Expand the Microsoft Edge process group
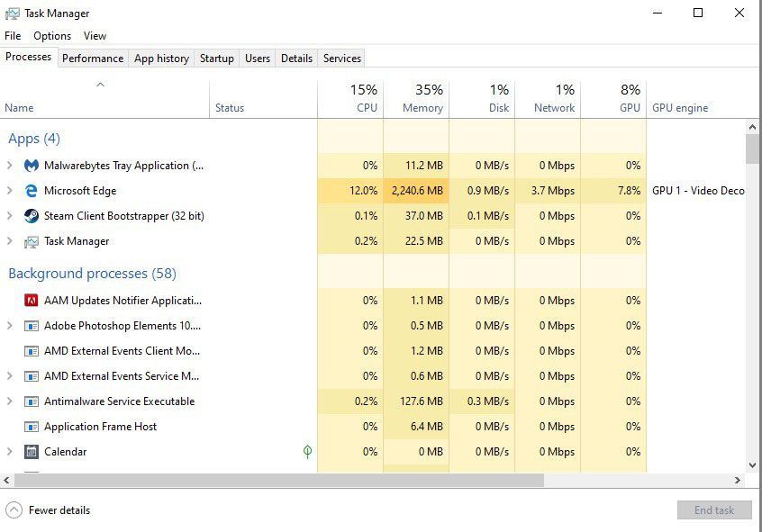 9,191
